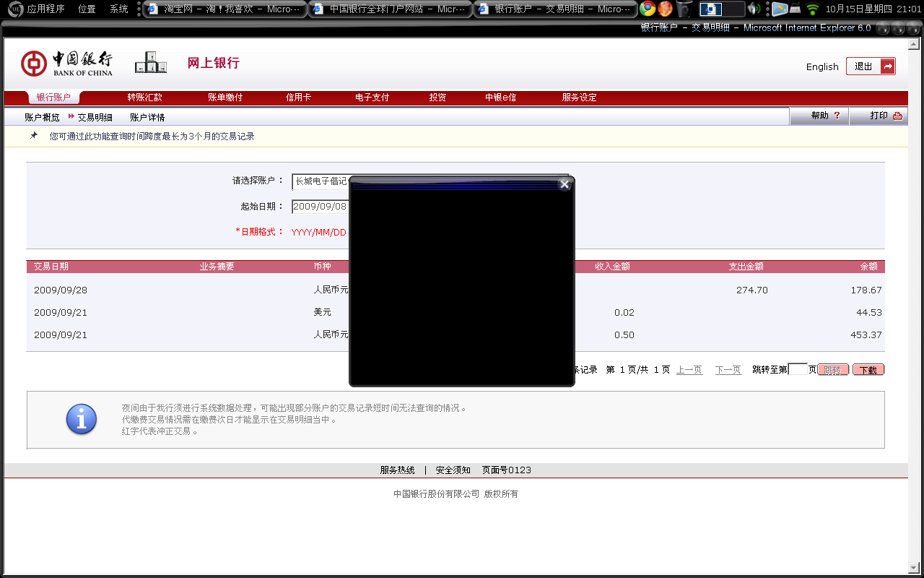Click the help question mark icon
The height and width of the screenshot is (578, 924).
[x=837, y=116]
